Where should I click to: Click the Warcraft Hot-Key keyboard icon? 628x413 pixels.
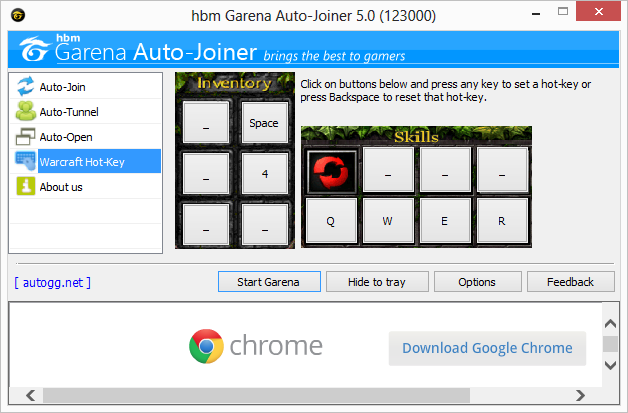click(x=26, y=161)
